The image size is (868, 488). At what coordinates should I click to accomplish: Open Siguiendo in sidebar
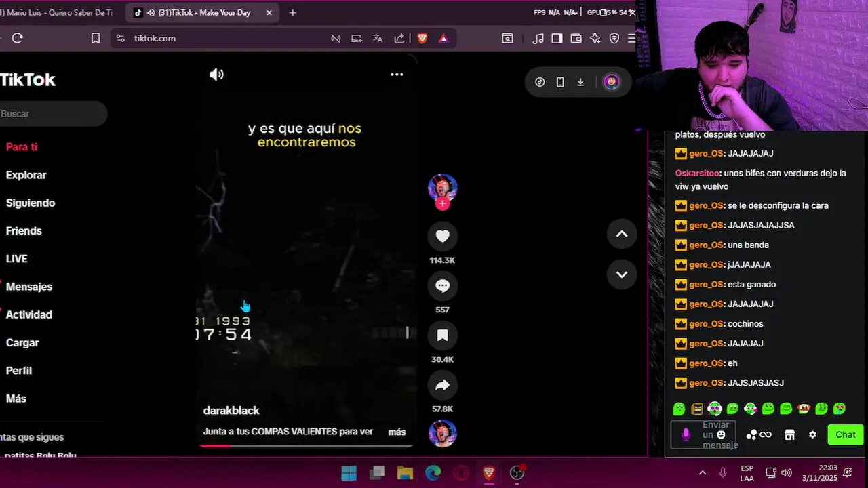coord(31,203)
